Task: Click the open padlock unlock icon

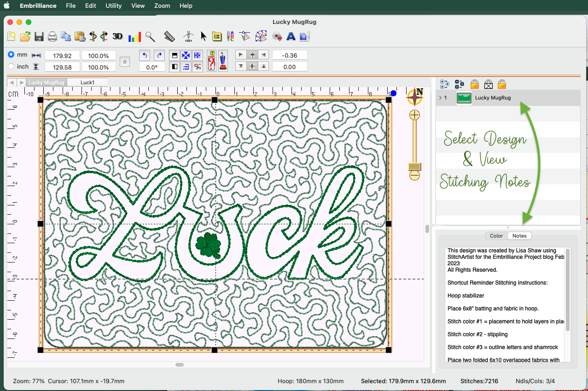Action: point(502,84)
